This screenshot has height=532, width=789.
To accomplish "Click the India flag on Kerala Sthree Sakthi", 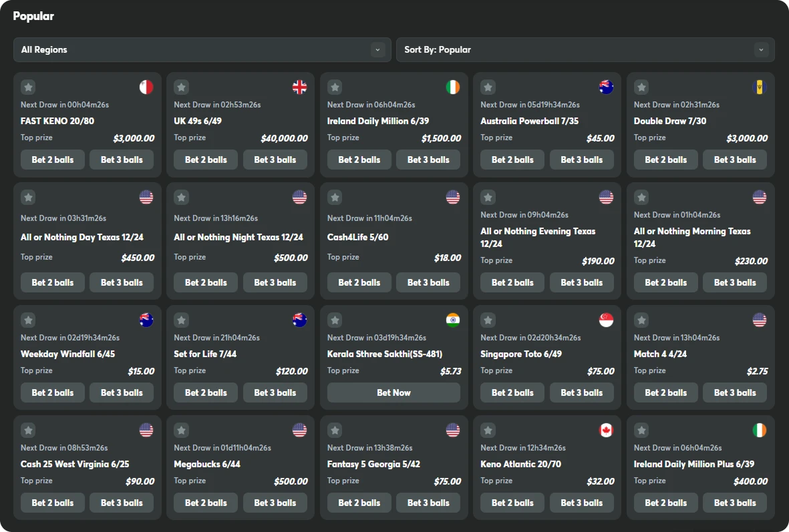I will [x=453, y=320].
